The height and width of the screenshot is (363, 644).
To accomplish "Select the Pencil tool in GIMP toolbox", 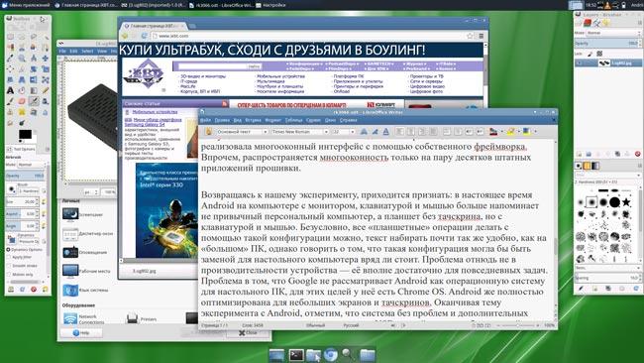I will click(46, 90).
